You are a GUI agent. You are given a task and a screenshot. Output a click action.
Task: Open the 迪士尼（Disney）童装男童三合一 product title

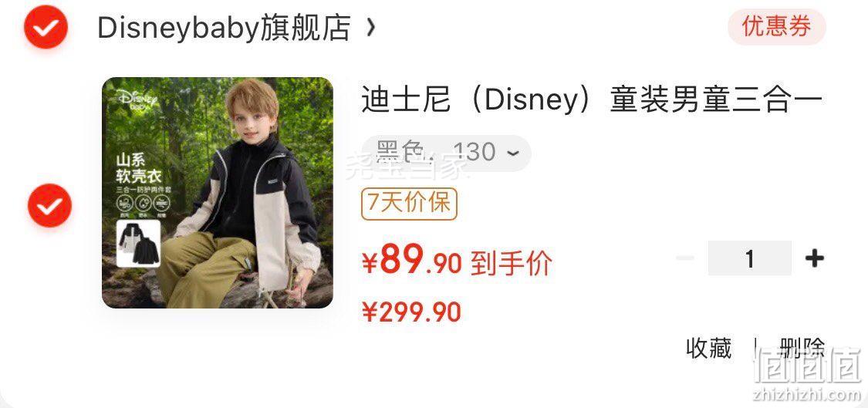pos(592,100)
